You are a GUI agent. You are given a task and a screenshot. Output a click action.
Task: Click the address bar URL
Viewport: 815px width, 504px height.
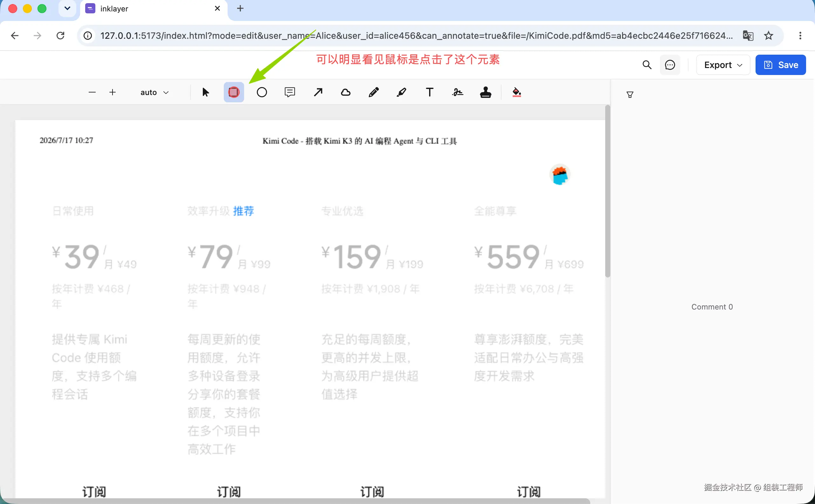(x=416, y=36)
